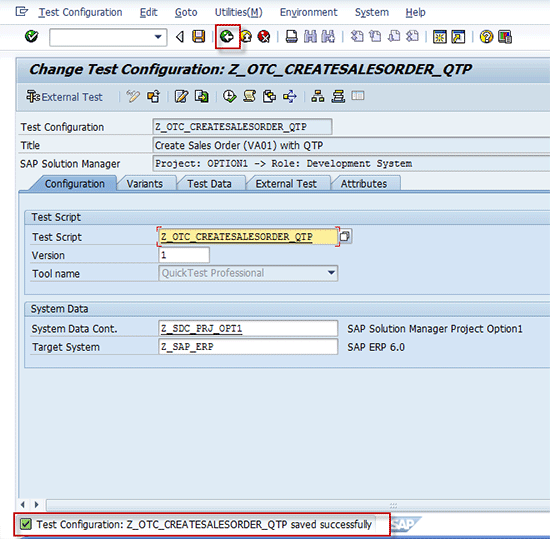The image size is (550, 539).
Task: Open the Goto menu
Action: [186, 12]
